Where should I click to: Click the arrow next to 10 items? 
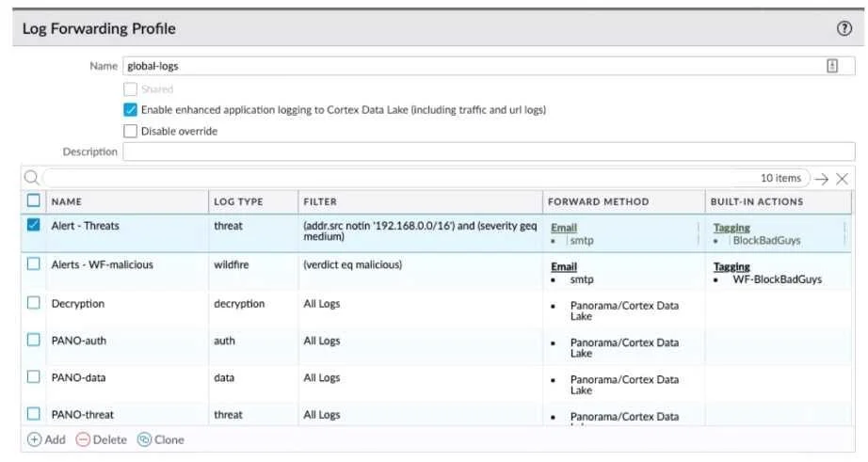[822, 179]
